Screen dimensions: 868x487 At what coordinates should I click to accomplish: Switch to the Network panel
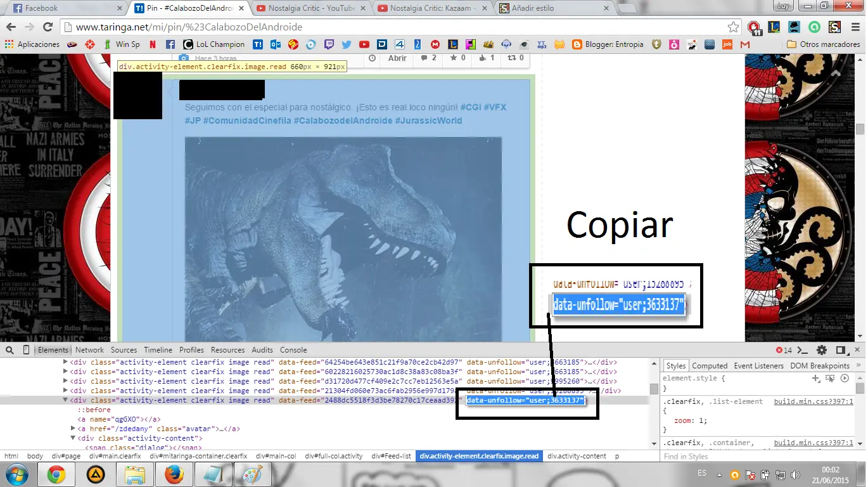89,350
